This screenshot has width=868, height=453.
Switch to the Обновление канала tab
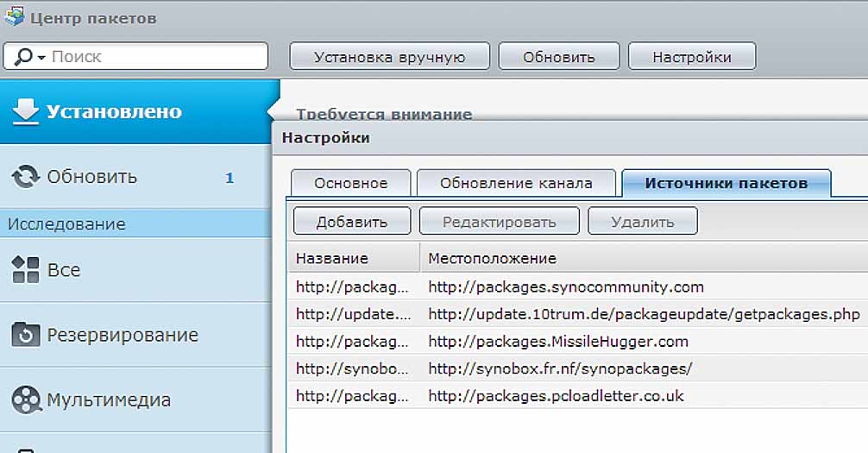(x=515, y=183)
